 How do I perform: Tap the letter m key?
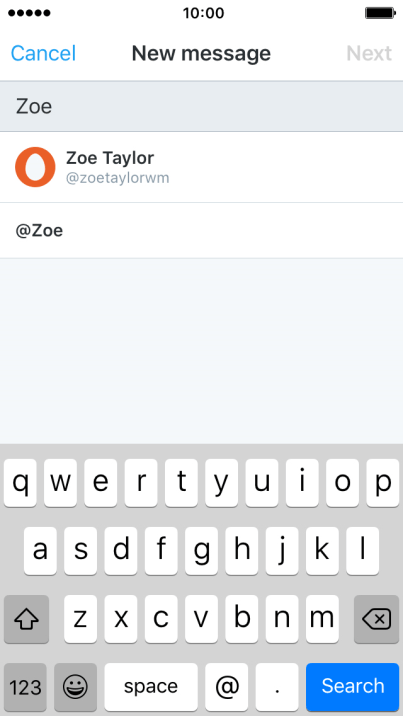(x=322, y=619)
